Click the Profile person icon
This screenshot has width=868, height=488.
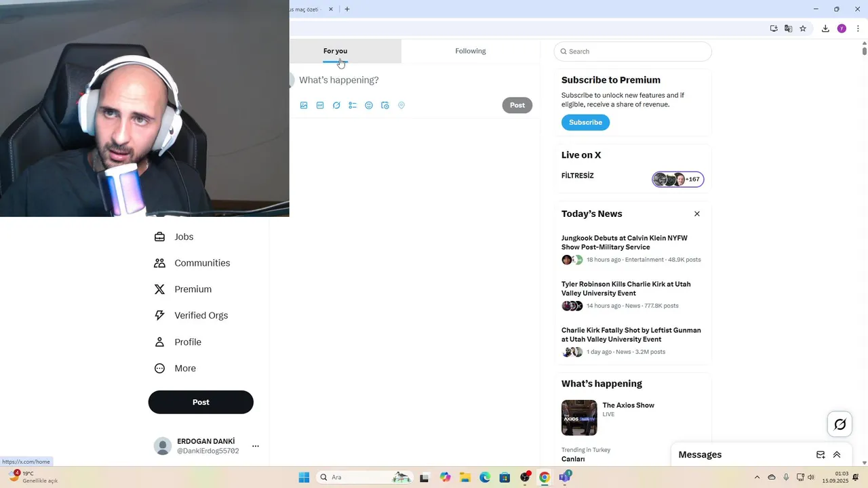[x=159, y=342]
